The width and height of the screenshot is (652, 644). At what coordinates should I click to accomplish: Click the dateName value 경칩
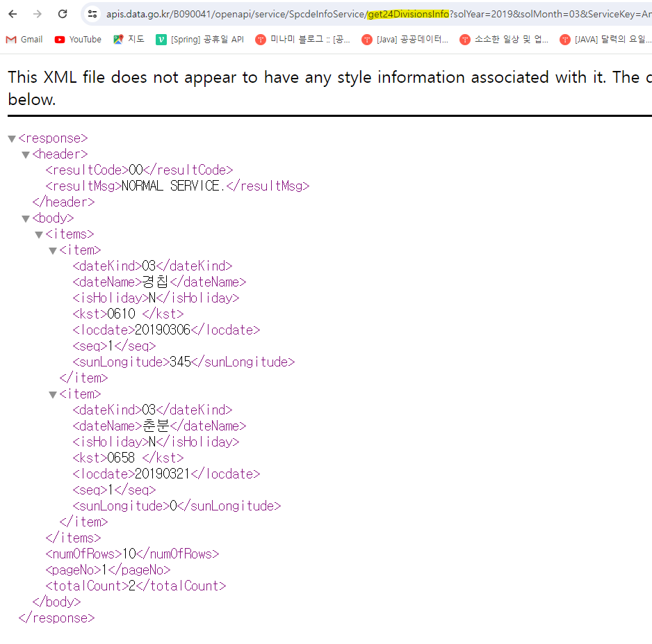[155, 282]
